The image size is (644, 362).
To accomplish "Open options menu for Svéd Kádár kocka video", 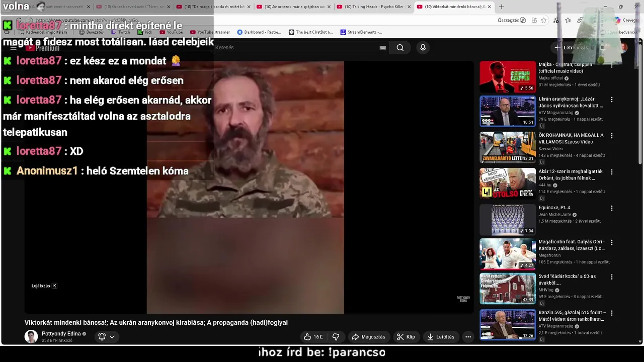I will pos(612,277).
